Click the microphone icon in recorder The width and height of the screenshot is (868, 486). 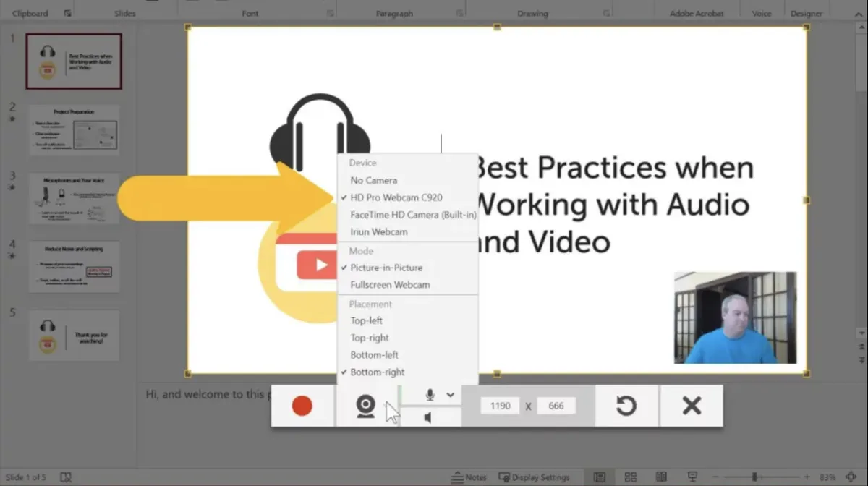tap(430, 395)
